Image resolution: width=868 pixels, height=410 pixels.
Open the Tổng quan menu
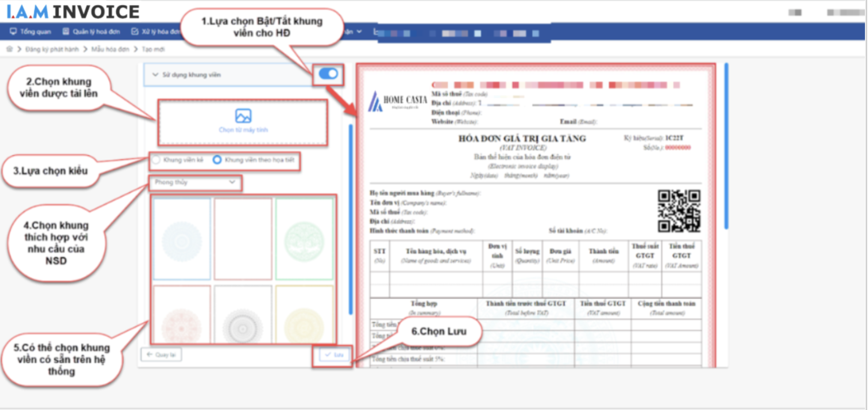click(x=35, y=31)
